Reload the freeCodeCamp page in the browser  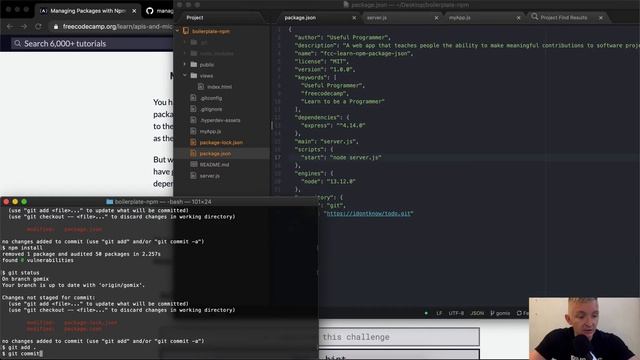point(38,27)
